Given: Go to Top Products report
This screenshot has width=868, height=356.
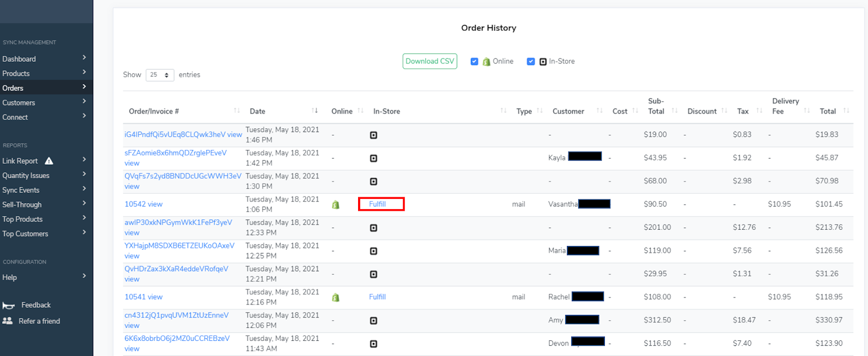Looking at the screenshot, I should coord(22,219).
